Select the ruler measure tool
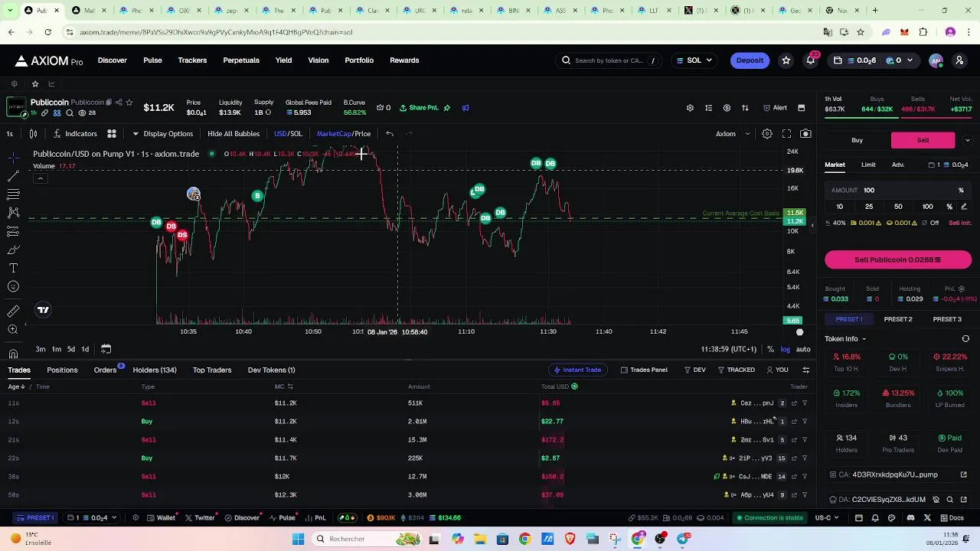Viewport: 980px width, 551px height. pyautogui.click(x=13, y=310)
